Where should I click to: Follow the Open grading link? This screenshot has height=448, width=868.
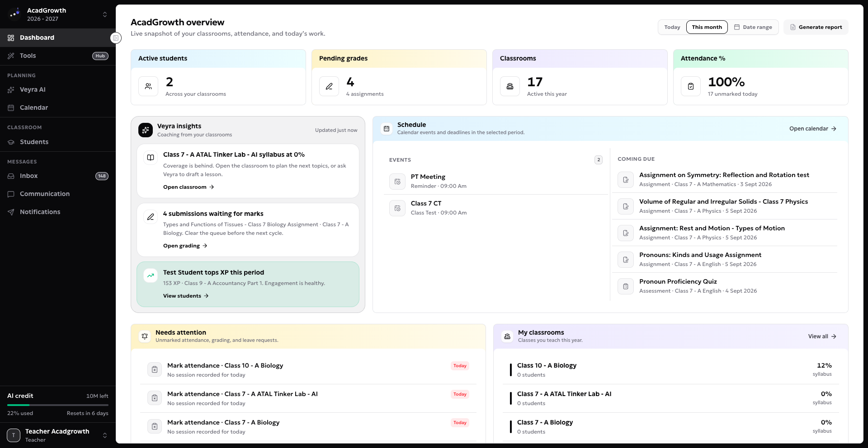[x=185, y=246]
